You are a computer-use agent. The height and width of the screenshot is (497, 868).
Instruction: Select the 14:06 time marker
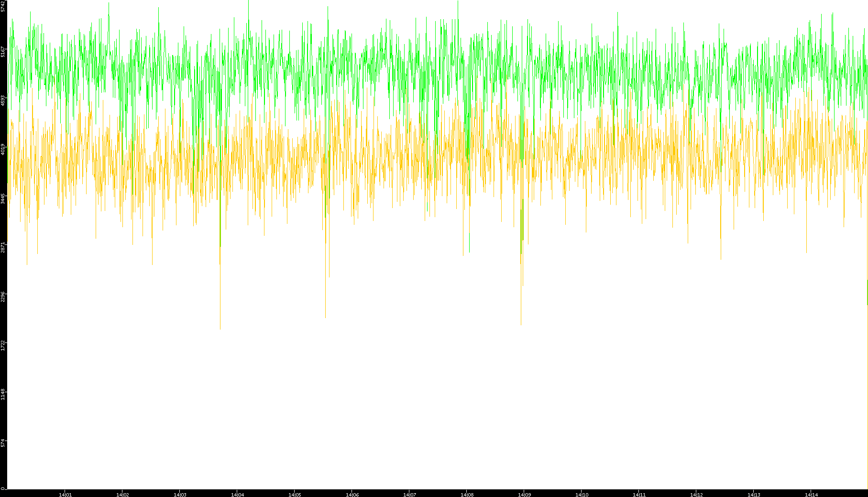tap(352, 494)
